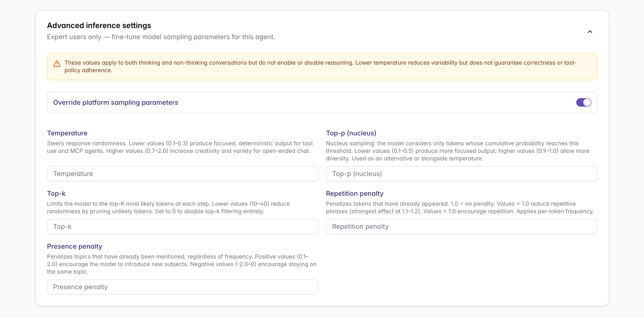Screen dimensions: 644x318
Task: Click the 'Nucleus sampling' description text
Action: coord(458,151)
